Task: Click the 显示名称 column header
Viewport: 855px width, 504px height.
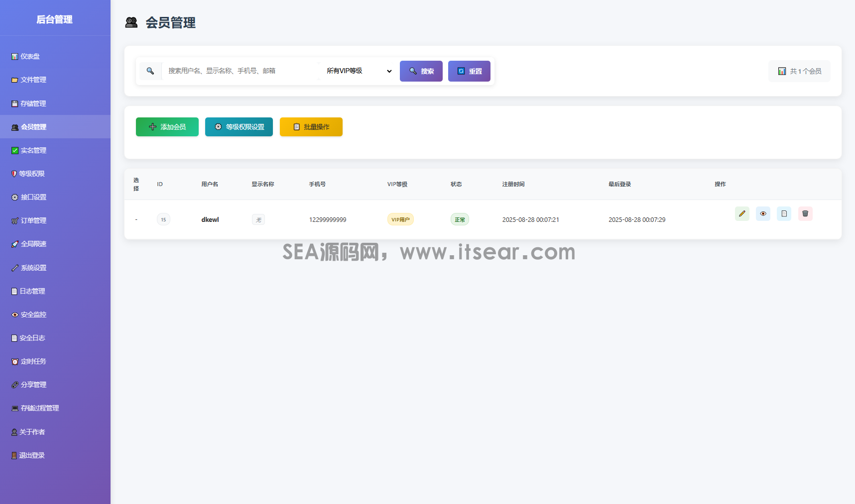Action: point(263,184)
